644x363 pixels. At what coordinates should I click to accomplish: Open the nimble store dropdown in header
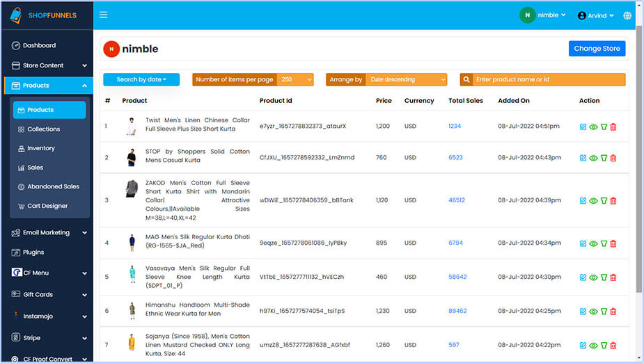(542, 15)
